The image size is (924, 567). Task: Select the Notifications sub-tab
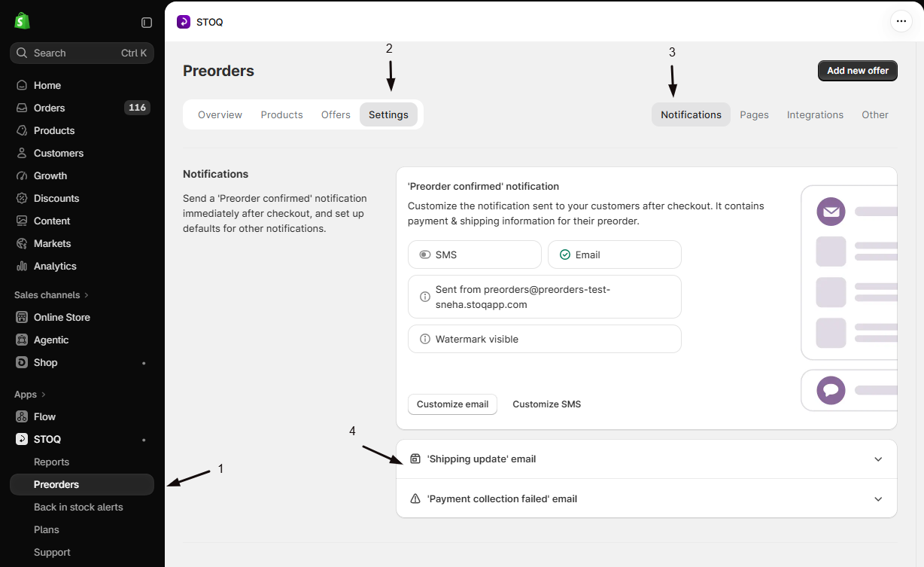pyautogui.click(x=691, y=114)
